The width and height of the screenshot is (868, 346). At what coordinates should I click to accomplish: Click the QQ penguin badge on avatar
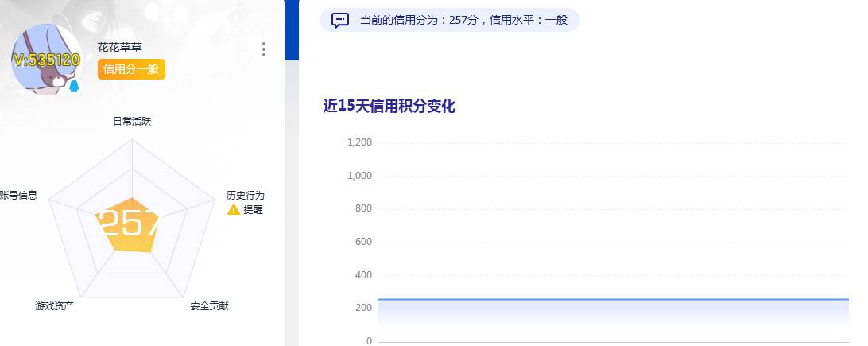74,86
